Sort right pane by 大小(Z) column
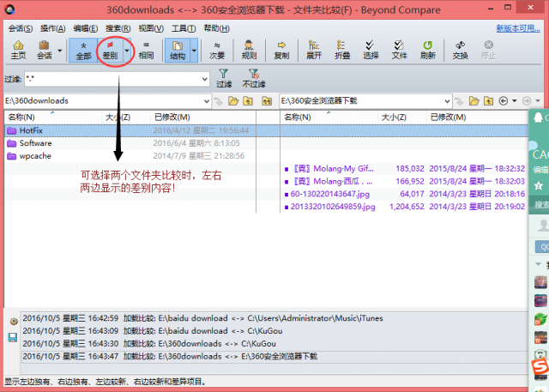The height and width of the screenshot is (392, 549). [x=402, y=118]
